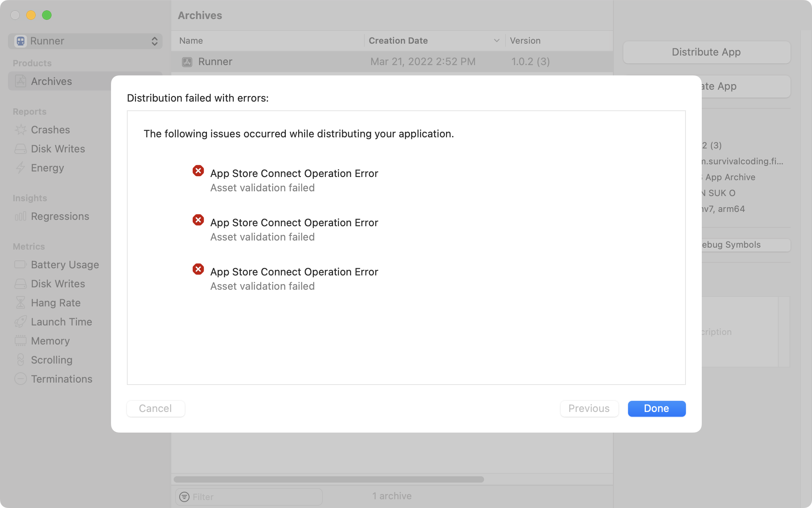Viewport: 812px width, 508px height.
Task: Click the Regressions bar chart icon
Action: 21,216
